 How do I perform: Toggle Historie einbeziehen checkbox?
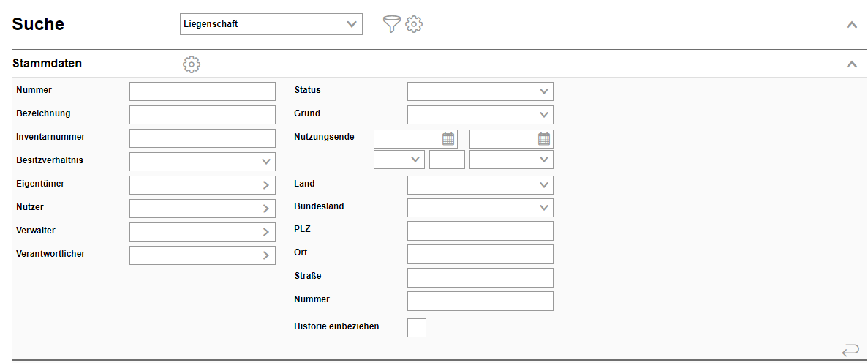417,328
